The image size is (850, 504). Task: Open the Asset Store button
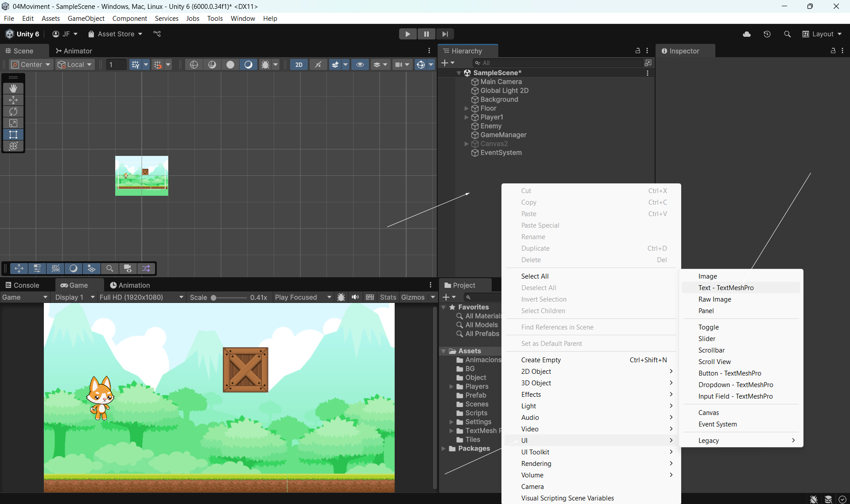point(115,34)
